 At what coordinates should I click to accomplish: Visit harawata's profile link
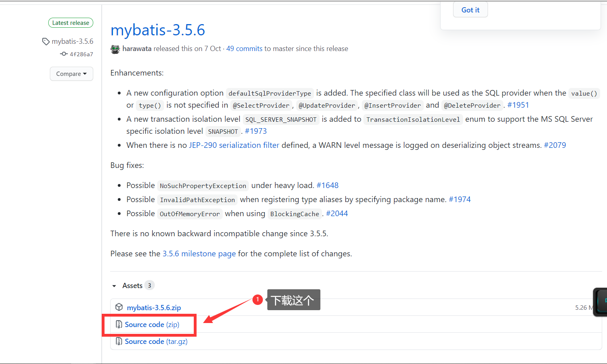pyautogui.click(x=137, y=49)
